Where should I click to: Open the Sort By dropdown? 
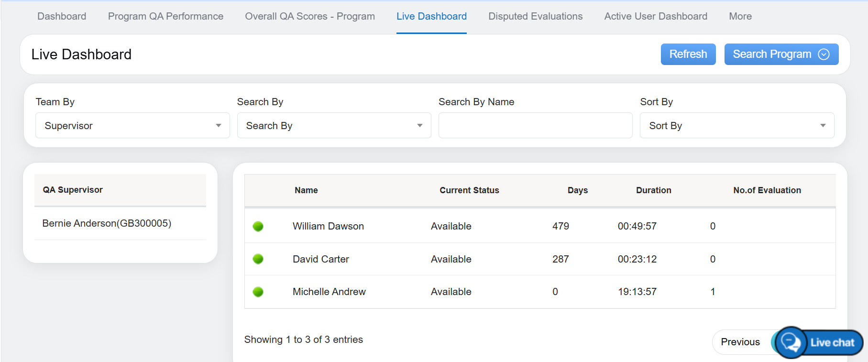coord(736,126)
